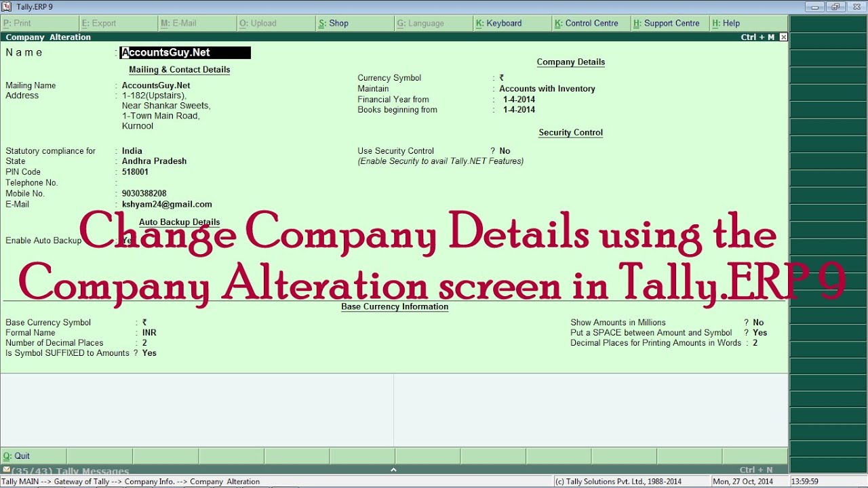Click the Base Currency Information heading
Screen dimensions: 868x488
pos(395,307)
